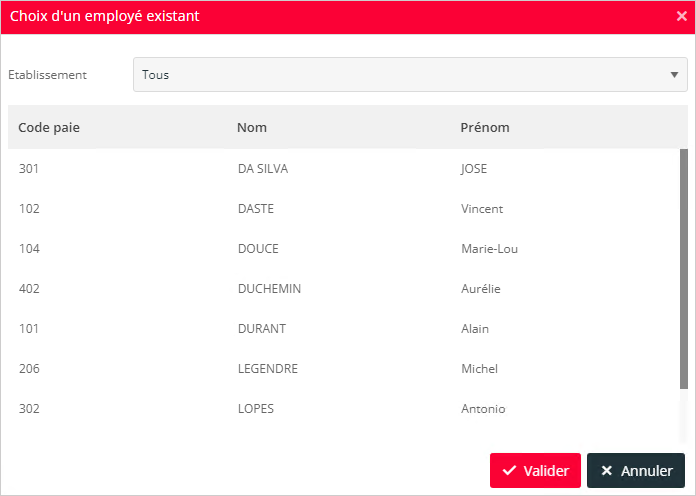Sort by the Prénom column header
696x496 pixels.
[x=485, y=127]
